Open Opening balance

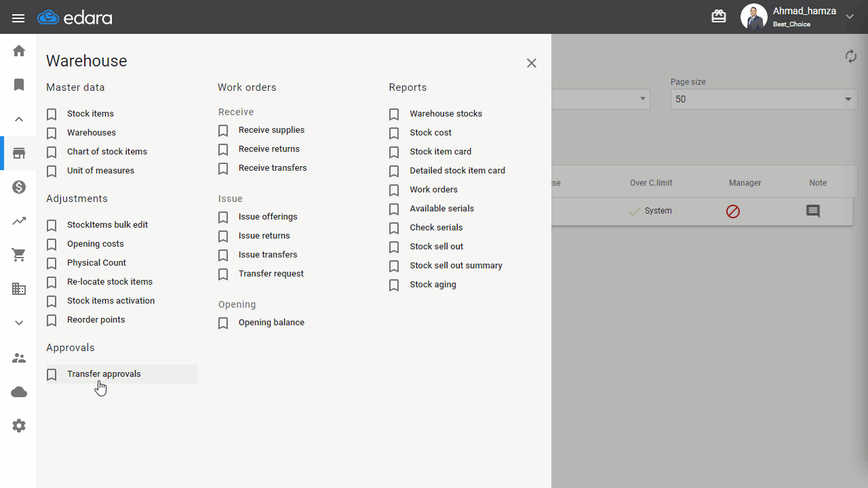(271, 323)
